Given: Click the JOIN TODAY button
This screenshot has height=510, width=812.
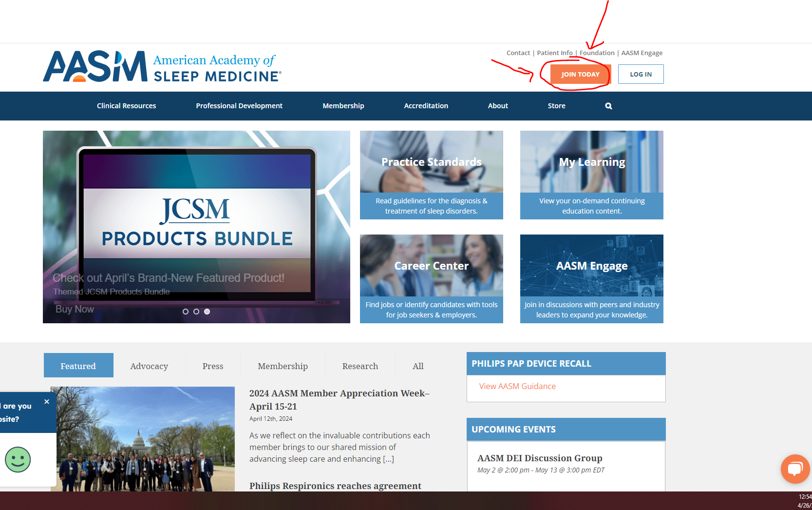Looking at the screenshot, I should click(580, 74).
